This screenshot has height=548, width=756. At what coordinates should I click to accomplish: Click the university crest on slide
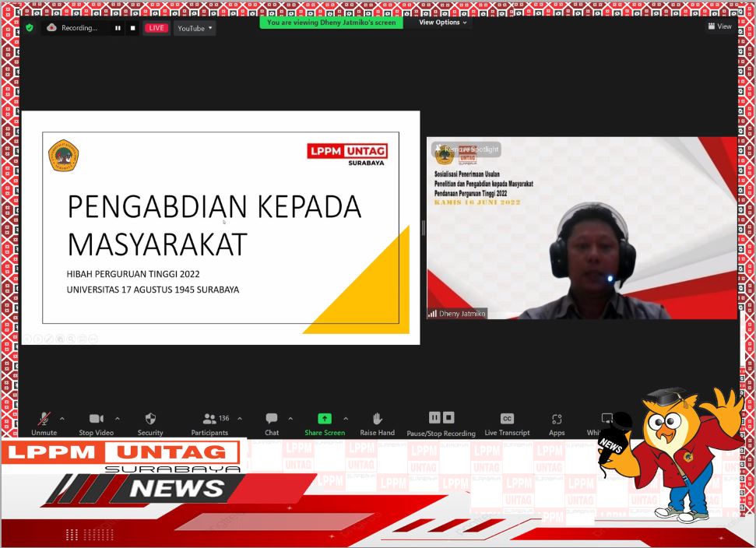[x=63, y=156]
